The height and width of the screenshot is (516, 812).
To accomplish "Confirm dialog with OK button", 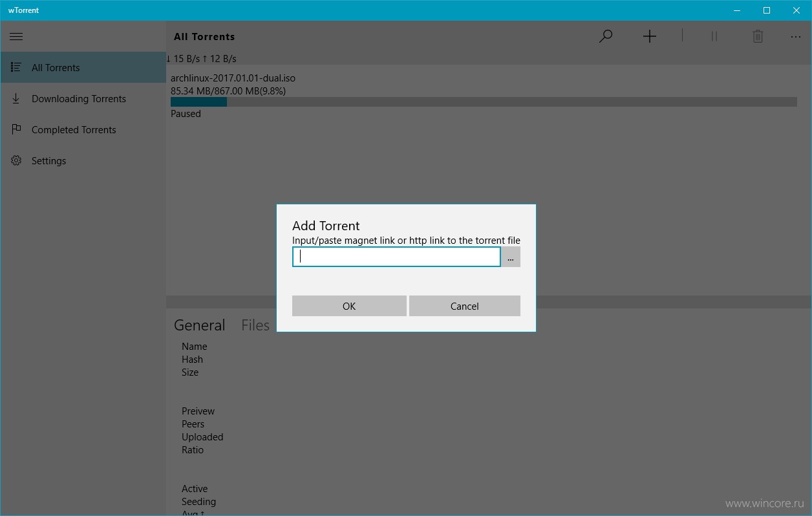I will [349, 306].
